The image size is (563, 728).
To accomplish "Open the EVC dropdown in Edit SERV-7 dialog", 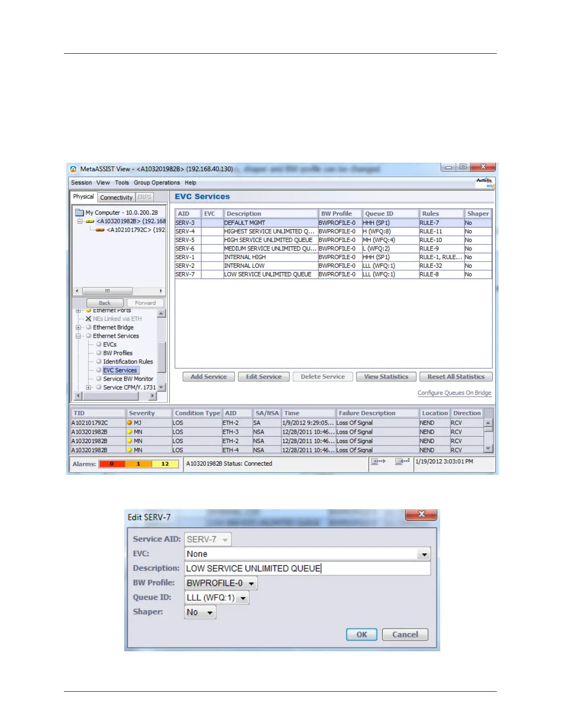I will click(424, 555).
